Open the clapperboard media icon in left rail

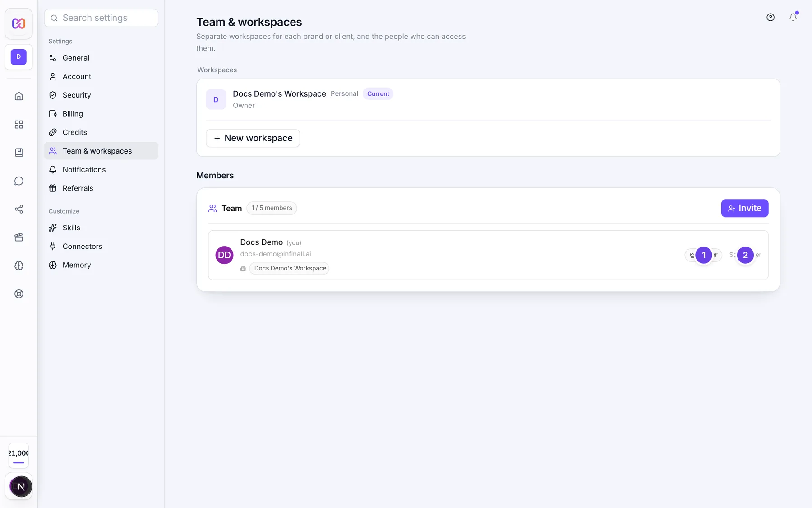19,237
